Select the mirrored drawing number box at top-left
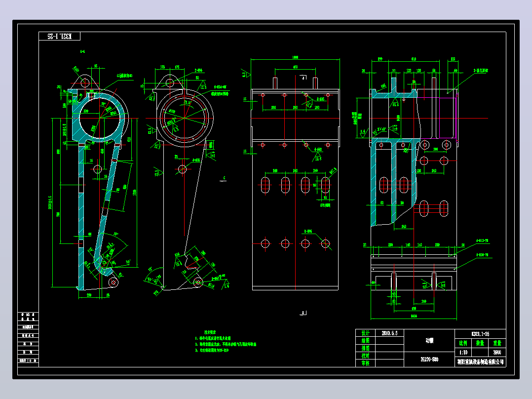The image size is (532, 399). coord(59,36)
